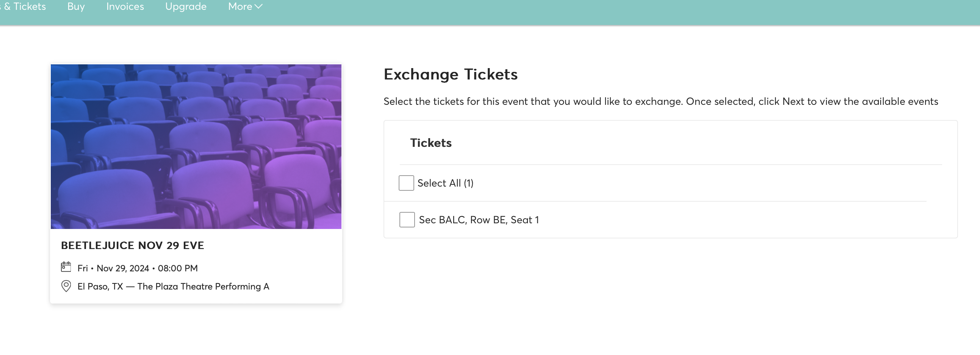This screenshot has height=355, width=980.
Task: Click the El Paso Plaza Theatre venue text
Action: pos(173,286)
